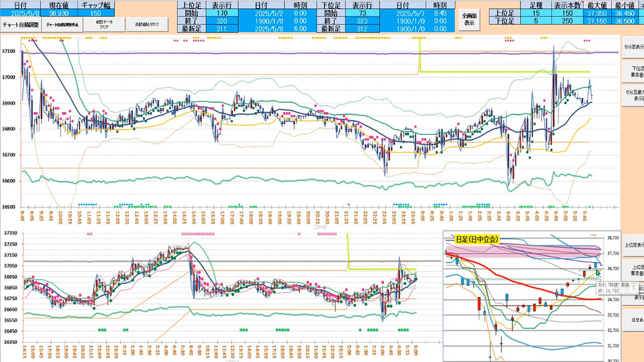Click the 5分足表示 button on right panel
This screenshot has height=362, width=644.
coord(632,47)
